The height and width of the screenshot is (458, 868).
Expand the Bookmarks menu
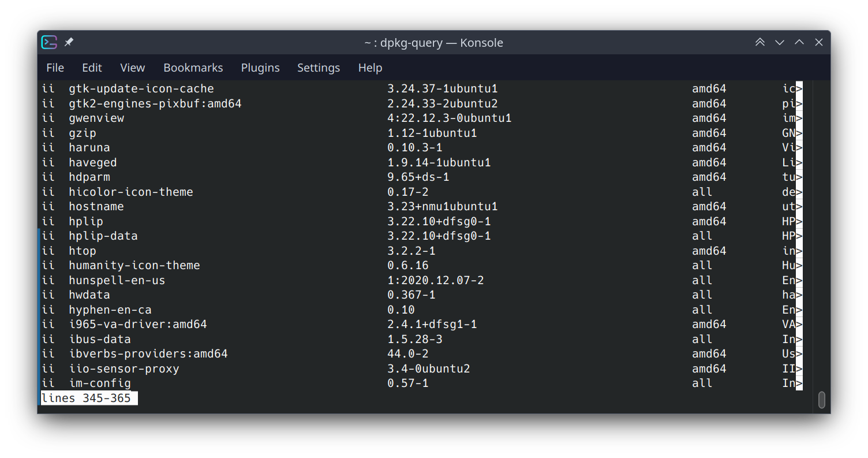[x=193, y=68]
